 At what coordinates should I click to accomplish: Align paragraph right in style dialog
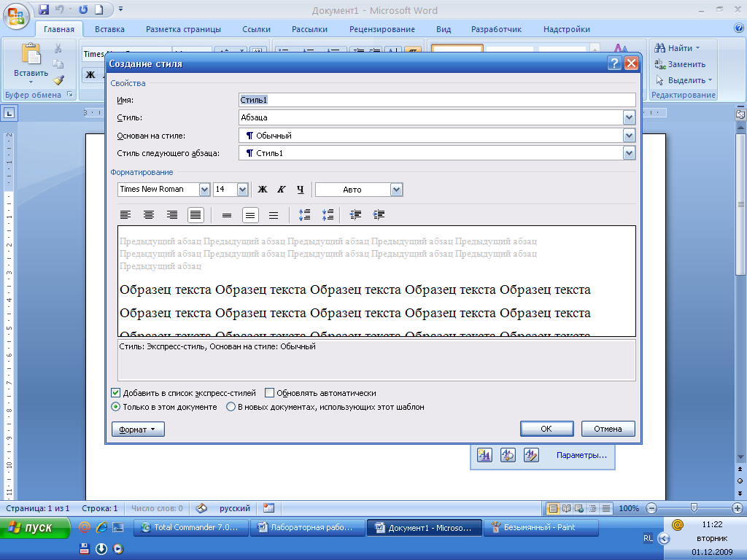(172, 215)
